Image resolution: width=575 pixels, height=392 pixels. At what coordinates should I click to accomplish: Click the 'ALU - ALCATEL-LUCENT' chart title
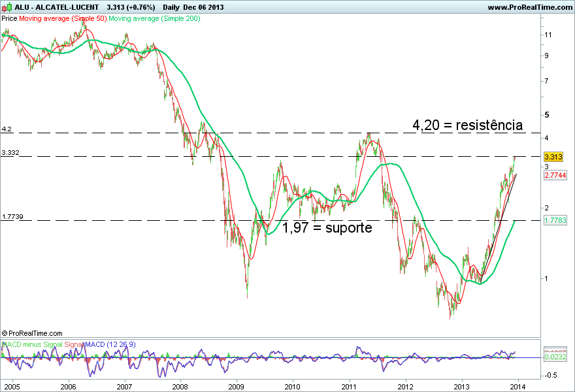click(56, 7)
